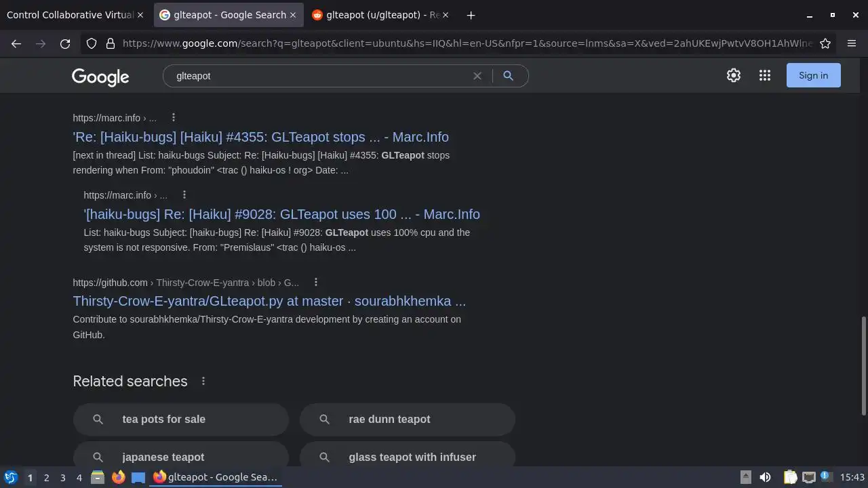Open Related searches more options menu

tap(203, 381)
